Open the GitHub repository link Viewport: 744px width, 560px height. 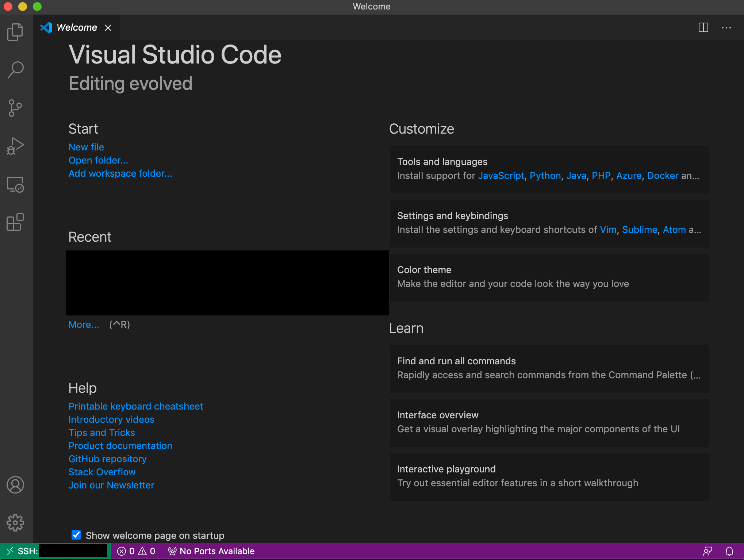108,459
